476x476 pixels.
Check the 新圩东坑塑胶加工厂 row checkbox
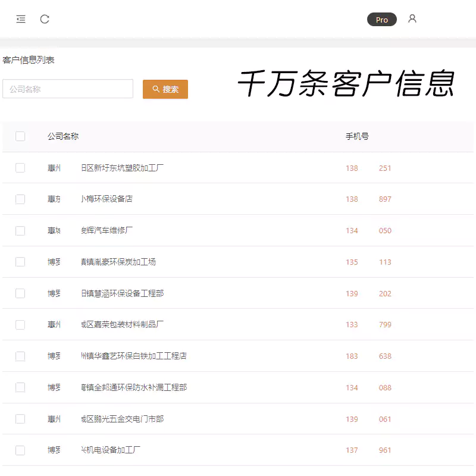tap(20, 168)
